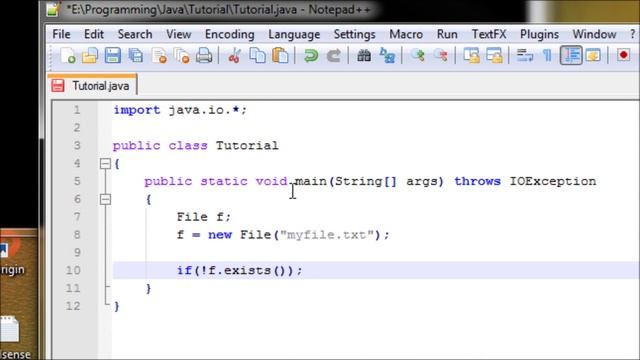Click the Redo arrow icon

point(333,55)
